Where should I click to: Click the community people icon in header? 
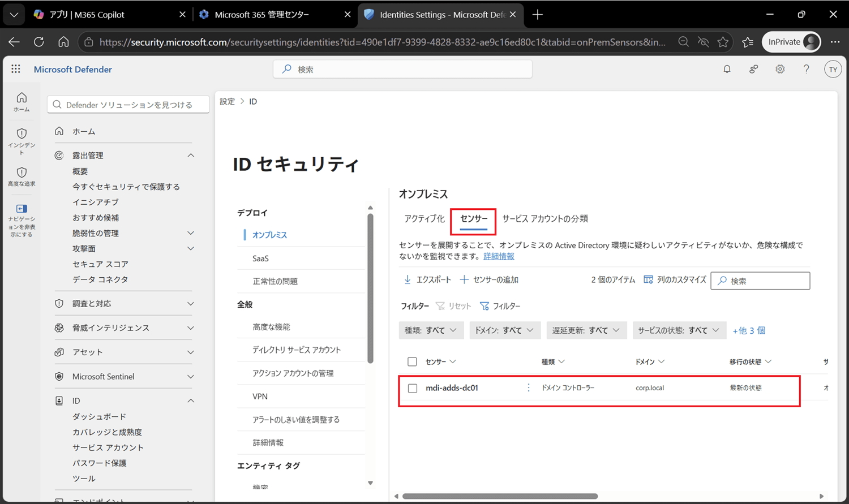point(754,69)
